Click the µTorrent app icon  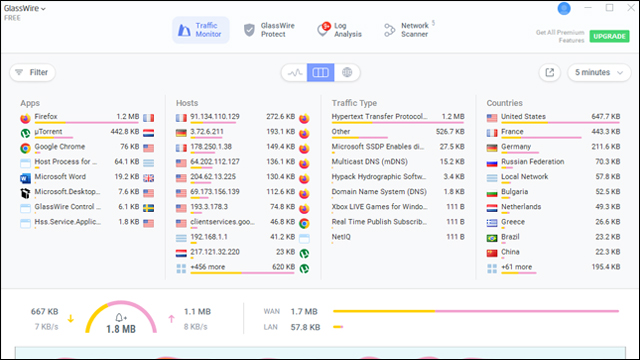25,133
